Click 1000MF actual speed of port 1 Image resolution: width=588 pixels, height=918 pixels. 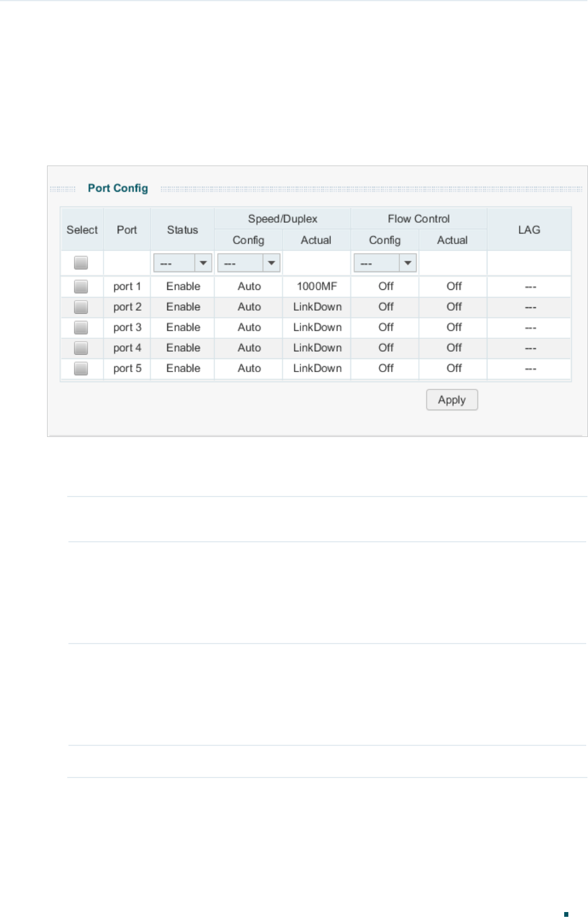click(x=317, y=286)
